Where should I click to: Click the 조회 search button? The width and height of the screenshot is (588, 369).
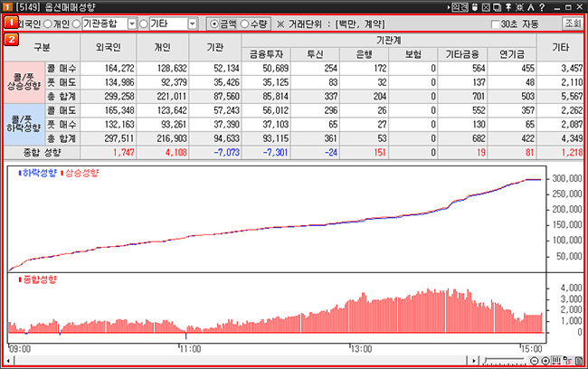[573, 24]
